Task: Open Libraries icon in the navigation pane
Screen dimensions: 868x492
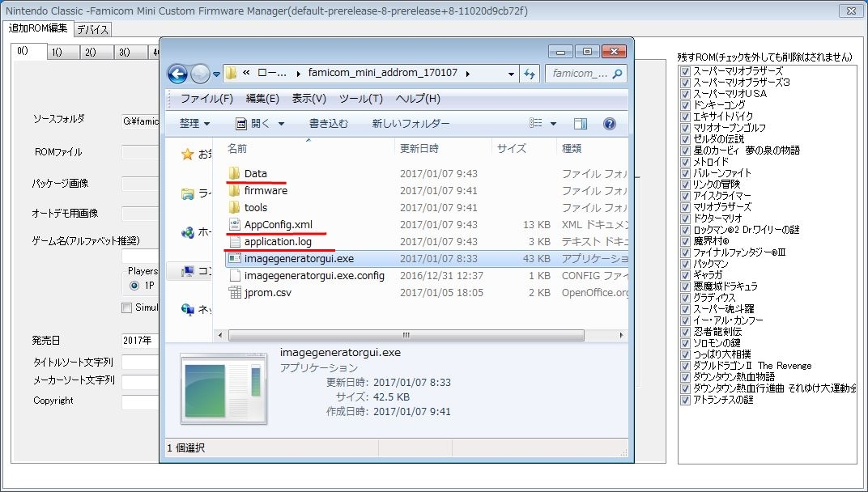Action: tap(188, 193)
